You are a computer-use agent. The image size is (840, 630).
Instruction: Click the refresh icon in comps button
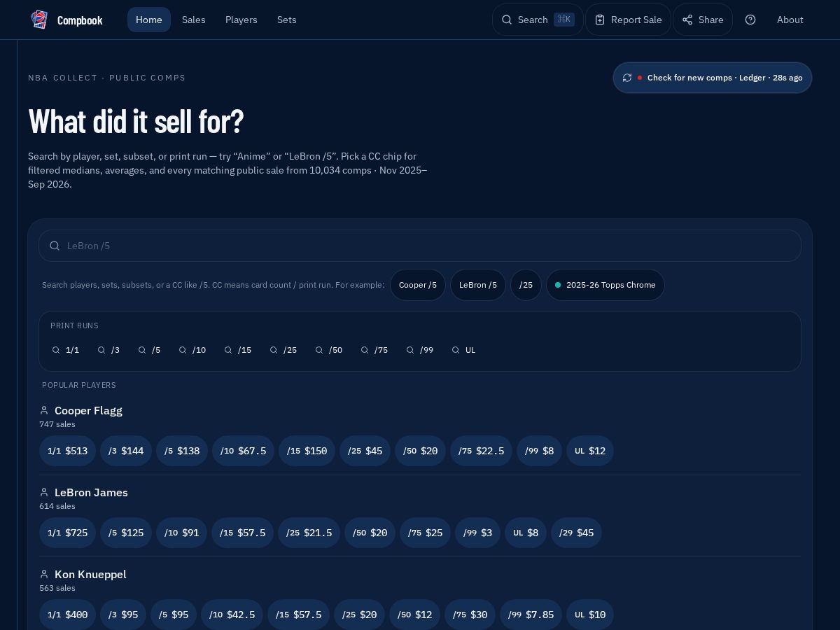tap(627, 78)
